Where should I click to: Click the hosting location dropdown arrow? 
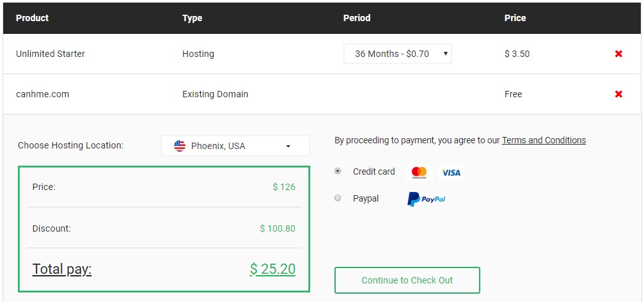288,147
